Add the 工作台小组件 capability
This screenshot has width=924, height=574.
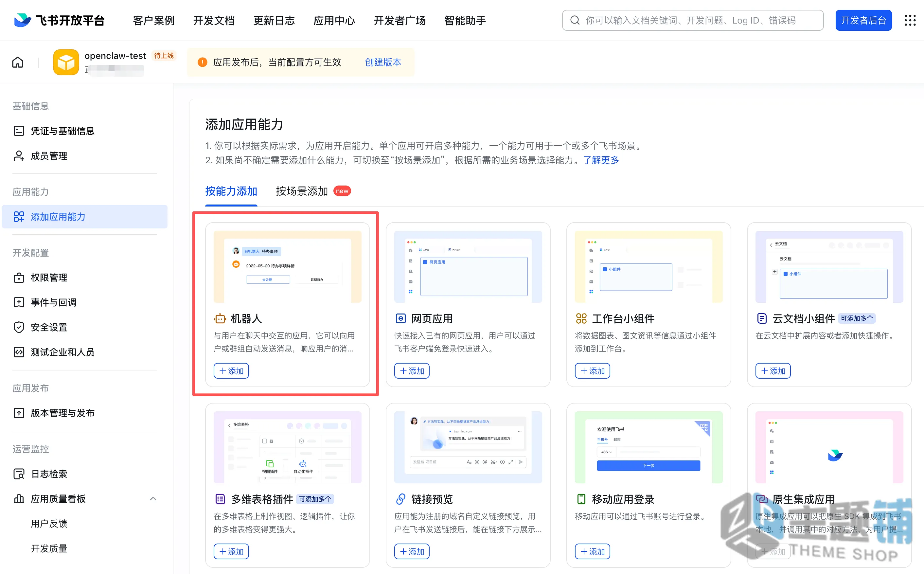coord(592,371)
